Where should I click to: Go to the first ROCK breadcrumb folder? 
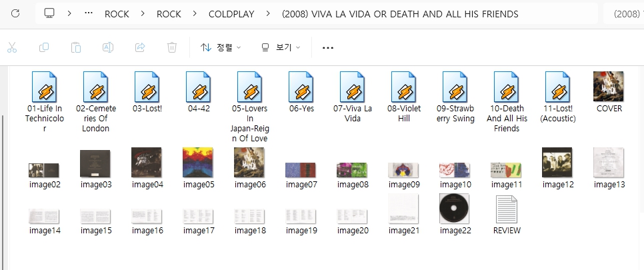117,14
